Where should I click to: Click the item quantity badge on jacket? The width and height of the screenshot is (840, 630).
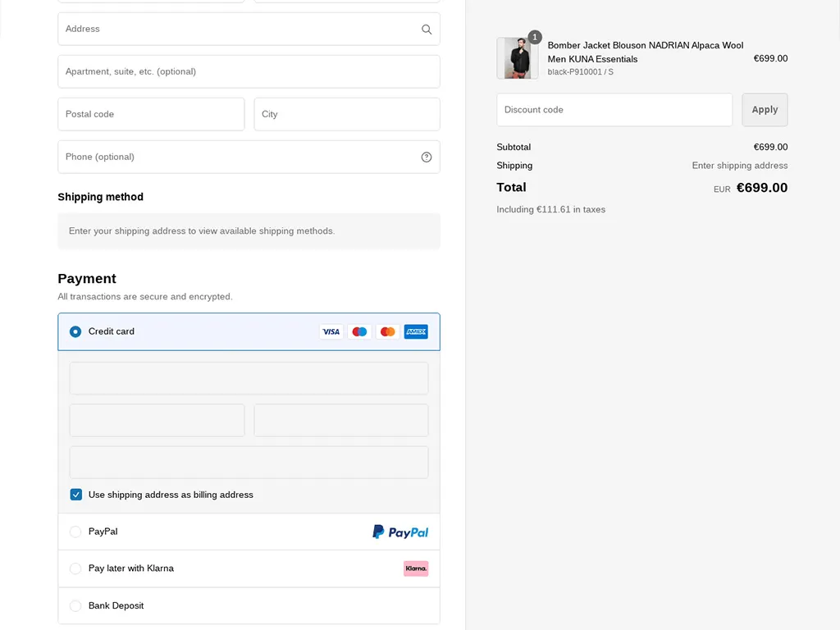tap(535, 37)
